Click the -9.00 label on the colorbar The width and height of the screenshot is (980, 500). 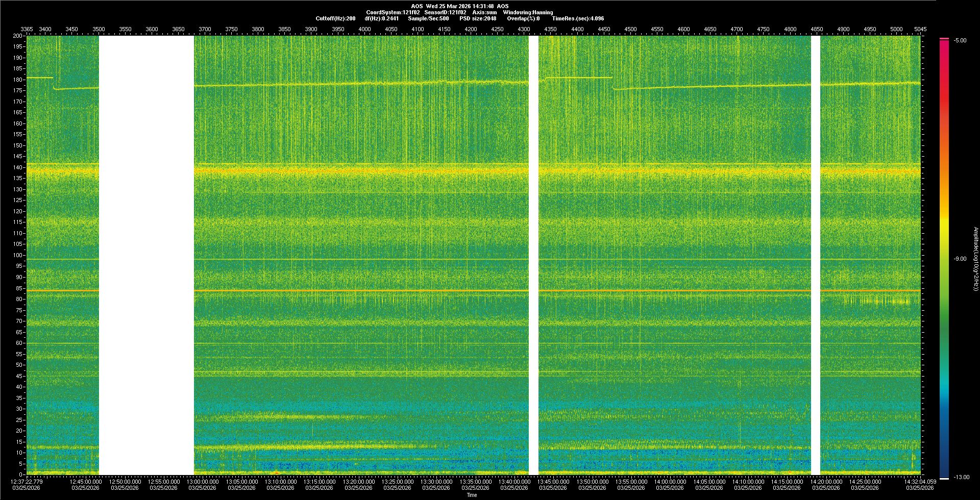(x=960, y=259)
